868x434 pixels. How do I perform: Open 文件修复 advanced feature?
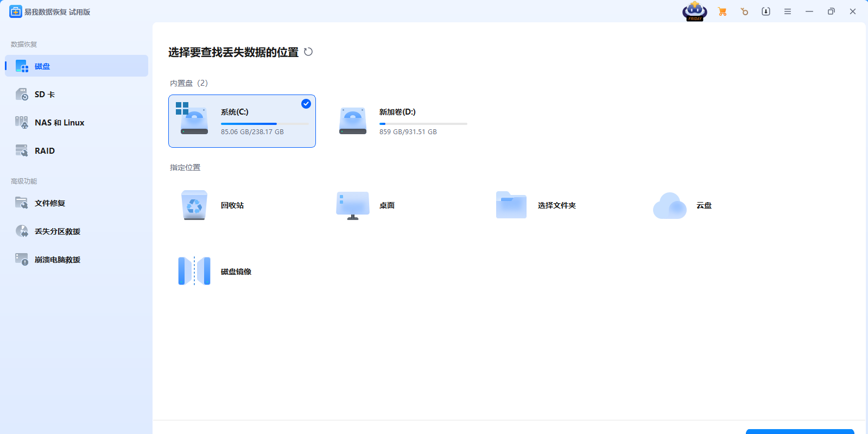[77, 203]
